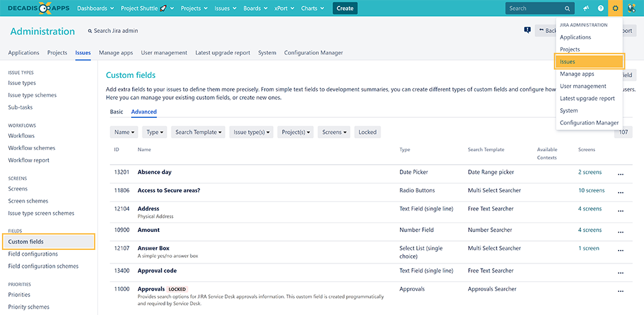Switch to the Advanced tab
The height and width of the screenshot is (315, 644).
coord(144,111)
